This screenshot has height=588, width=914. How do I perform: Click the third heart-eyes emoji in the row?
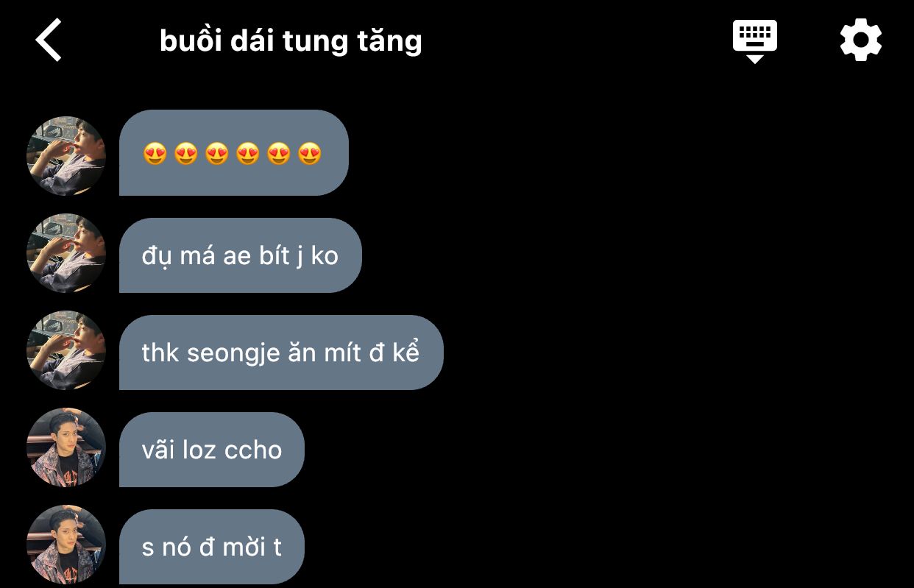(x=217, y=154)
